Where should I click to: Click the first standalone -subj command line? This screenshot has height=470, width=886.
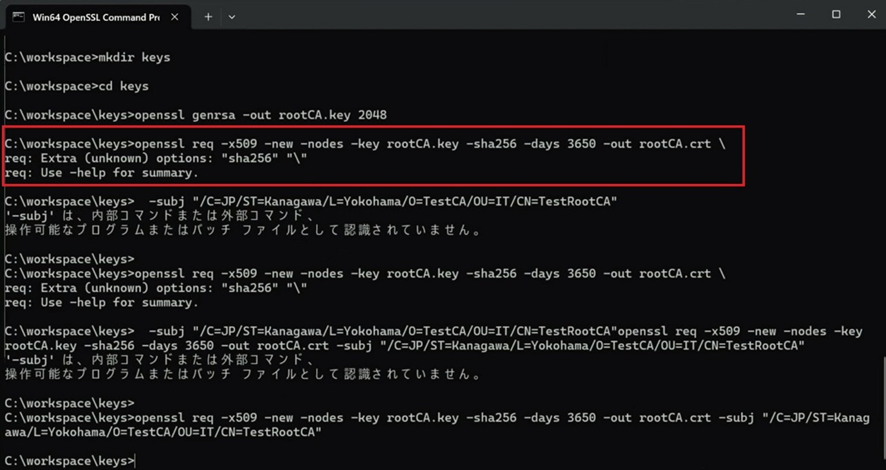tap(310, 201)
